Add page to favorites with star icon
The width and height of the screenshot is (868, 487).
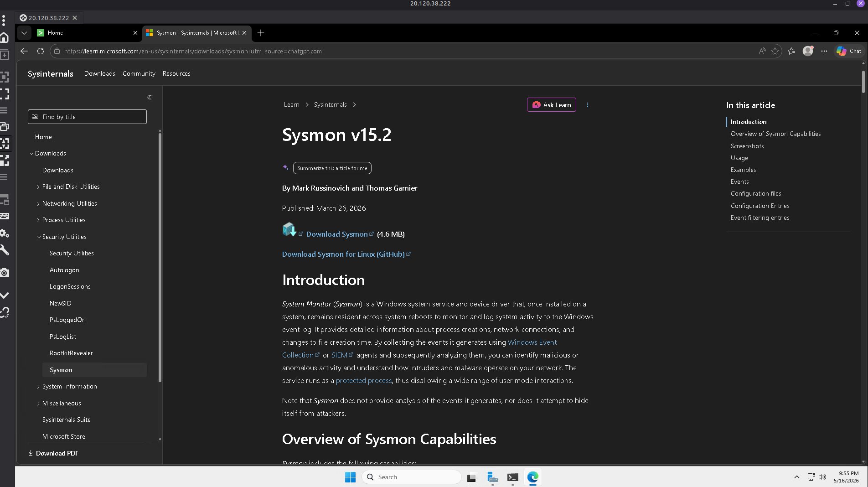pos(775,51)
